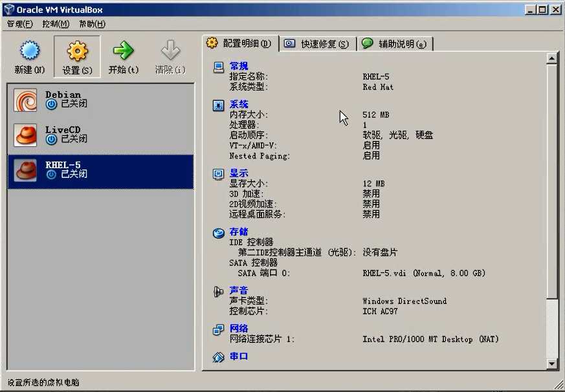The width and height of the screenshot is (565, 392).
Task: Click the status bar message text
Action: click(x=43, y=383)
